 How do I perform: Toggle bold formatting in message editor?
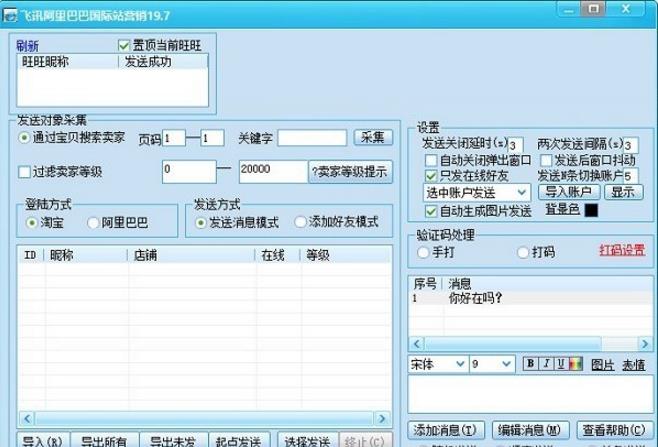[532, 364]
